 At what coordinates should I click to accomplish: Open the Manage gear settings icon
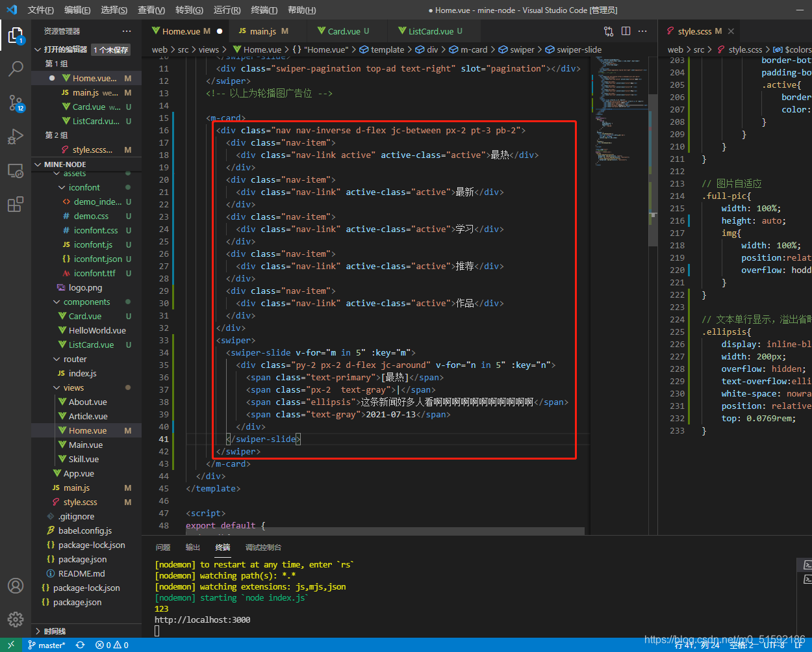click(16, 619)
